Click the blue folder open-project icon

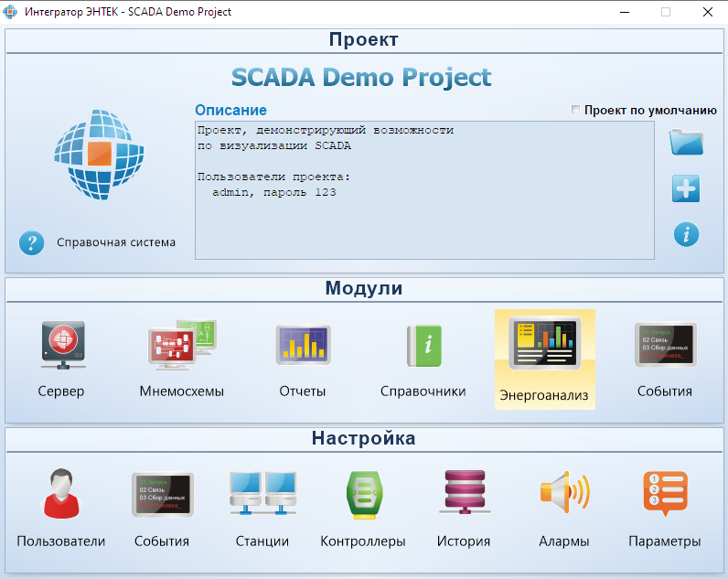[x=686, y=142]
